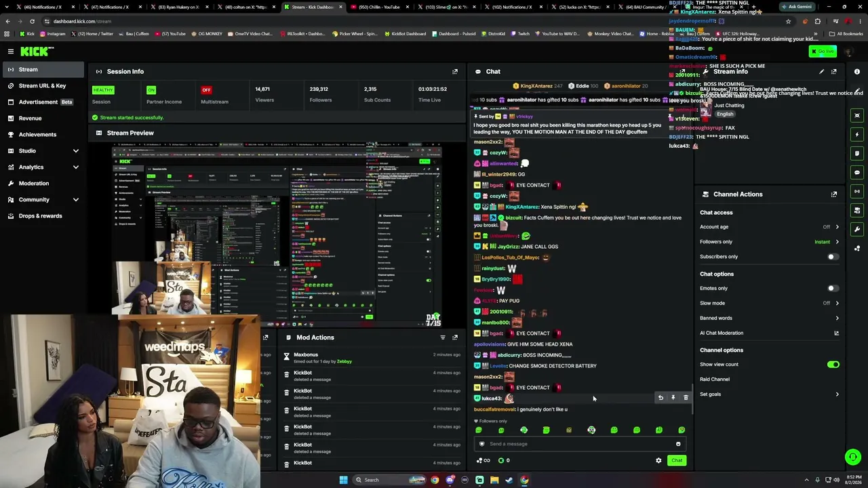Image resolution: width=868 pixels, height=488 pixels.
Task: Open AI Chat Moderation external link
Action: (836, 333)
